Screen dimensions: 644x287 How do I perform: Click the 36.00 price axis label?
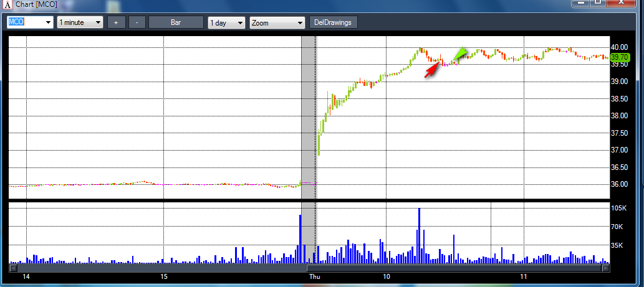619,184
